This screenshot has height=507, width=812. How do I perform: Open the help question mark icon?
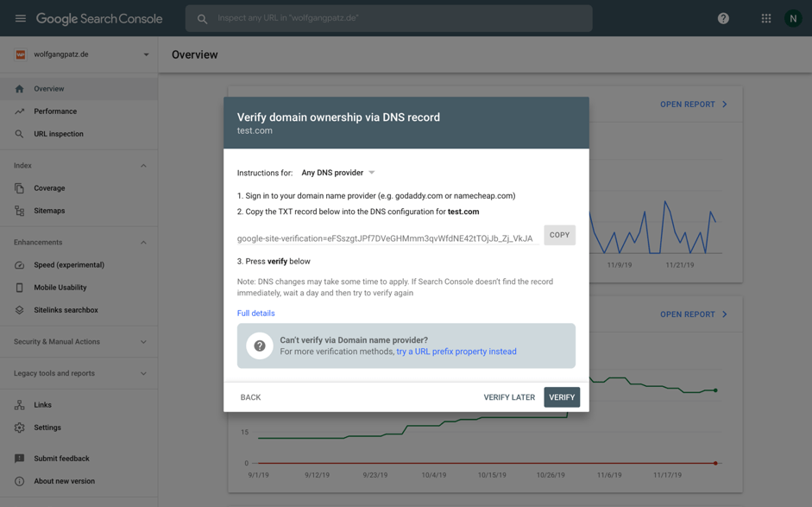[x=723, y=19]
